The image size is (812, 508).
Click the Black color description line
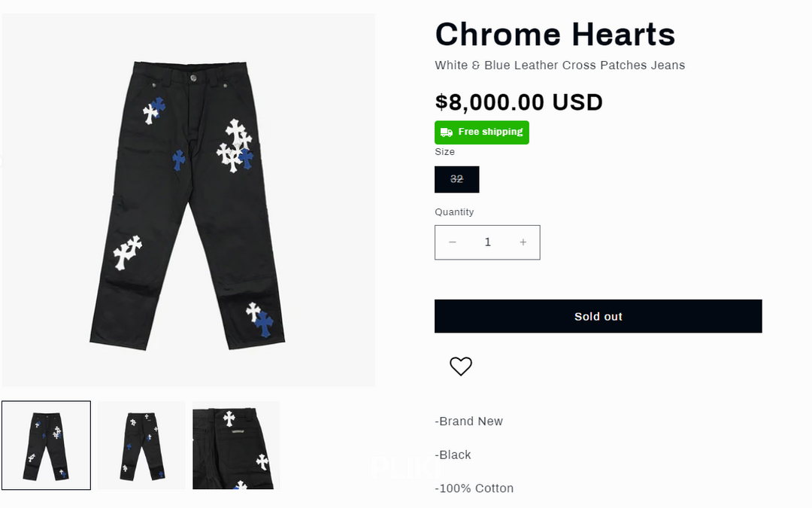[x=453, y=455]
